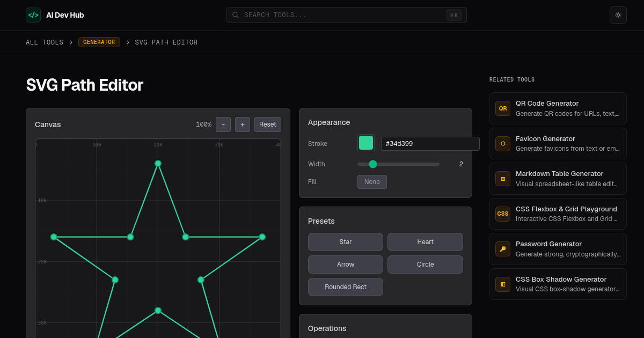Select the star's far right tip point
Image resolution: width=644 pixels, height=338 pixels.
coord(262,237)
